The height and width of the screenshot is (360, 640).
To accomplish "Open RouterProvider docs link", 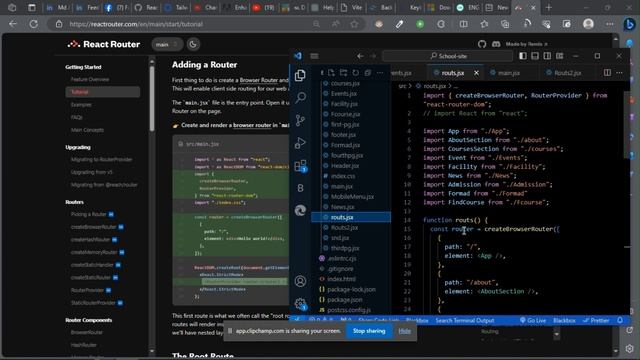I will tap(87, 290).
